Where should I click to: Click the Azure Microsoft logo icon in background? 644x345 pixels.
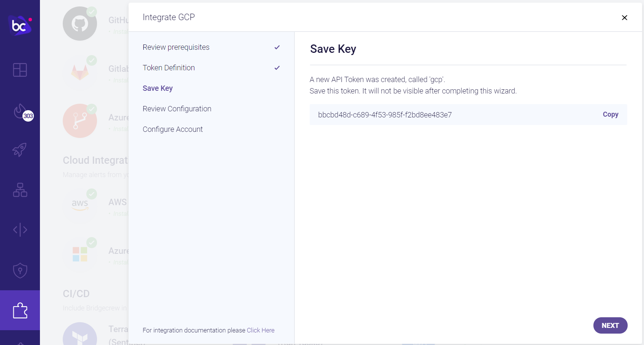80,254
